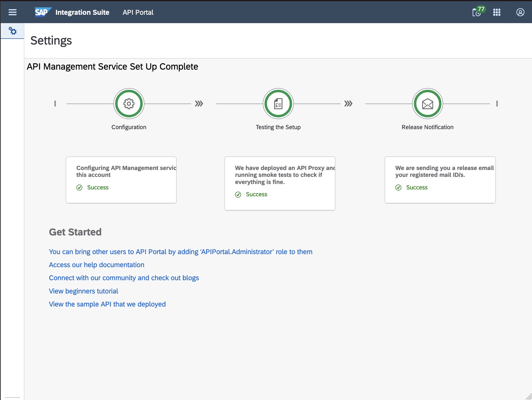Click the notifications bell icon with badge
Viewport: 532px width, 400px height.
pyautogui.click(x=478, y=12)
